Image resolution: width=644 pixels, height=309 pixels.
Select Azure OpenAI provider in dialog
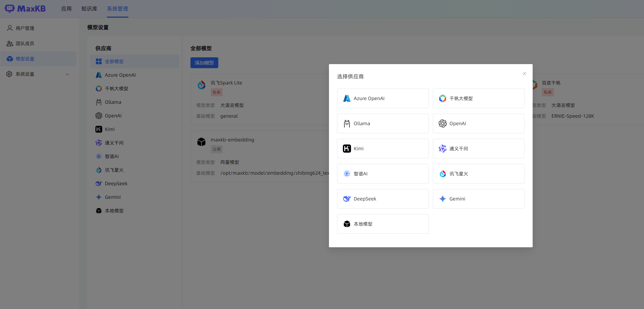(383, 98)
